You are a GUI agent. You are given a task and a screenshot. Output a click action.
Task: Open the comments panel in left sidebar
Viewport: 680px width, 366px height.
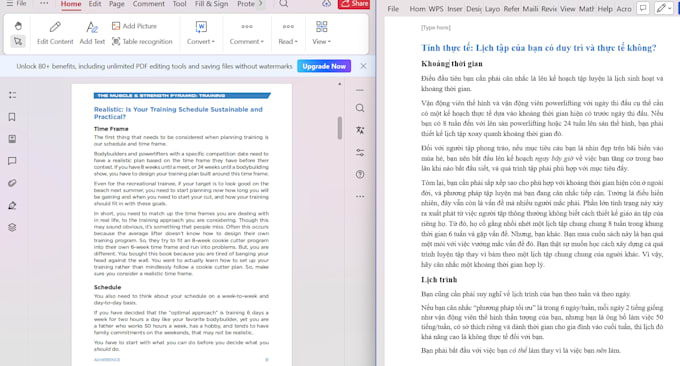[12, 161]
